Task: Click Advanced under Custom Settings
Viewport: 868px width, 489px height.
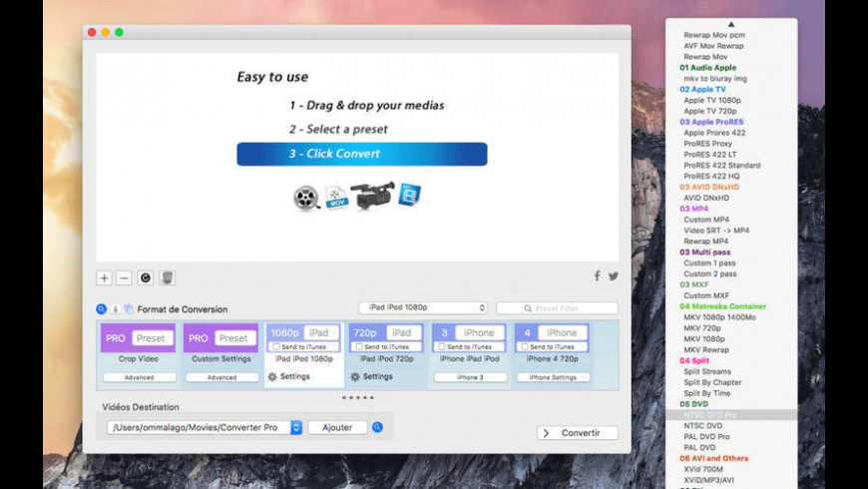Action: [221, 377]
